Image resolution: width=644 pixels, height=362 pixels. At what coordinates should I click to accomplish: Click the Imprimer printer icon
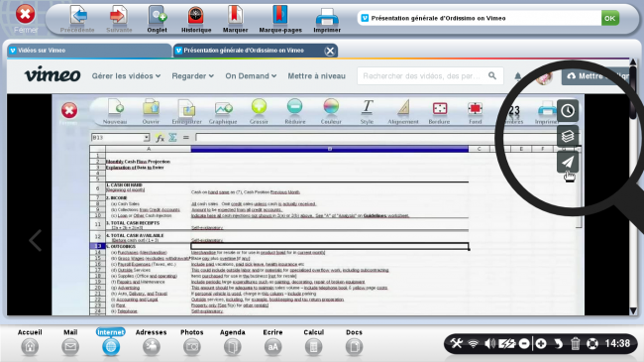pyautogui.click(x=327, y=19)
